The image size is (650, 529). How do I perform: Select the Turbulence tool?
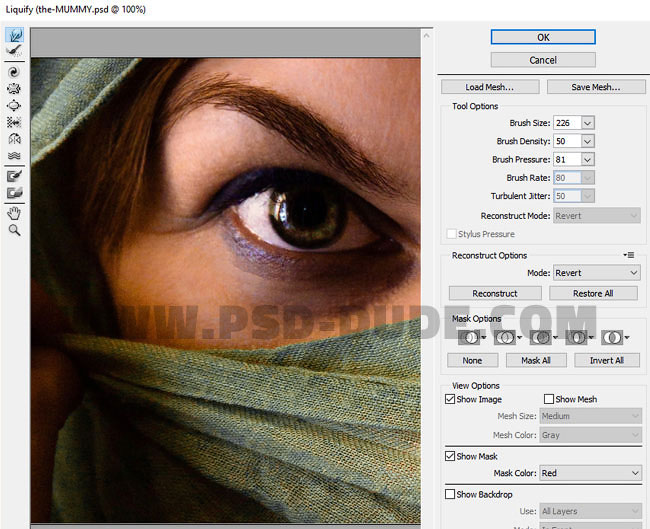14,156
